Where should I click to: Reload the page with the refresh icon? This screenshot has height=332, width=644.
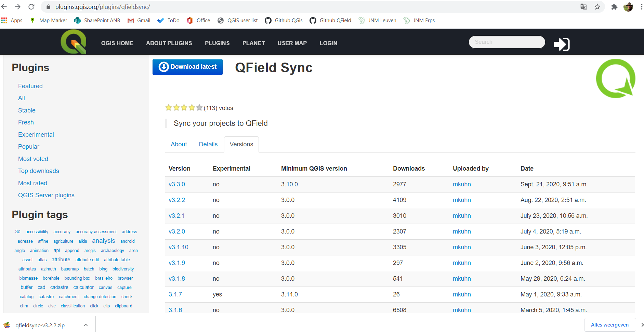click(31, 6)
